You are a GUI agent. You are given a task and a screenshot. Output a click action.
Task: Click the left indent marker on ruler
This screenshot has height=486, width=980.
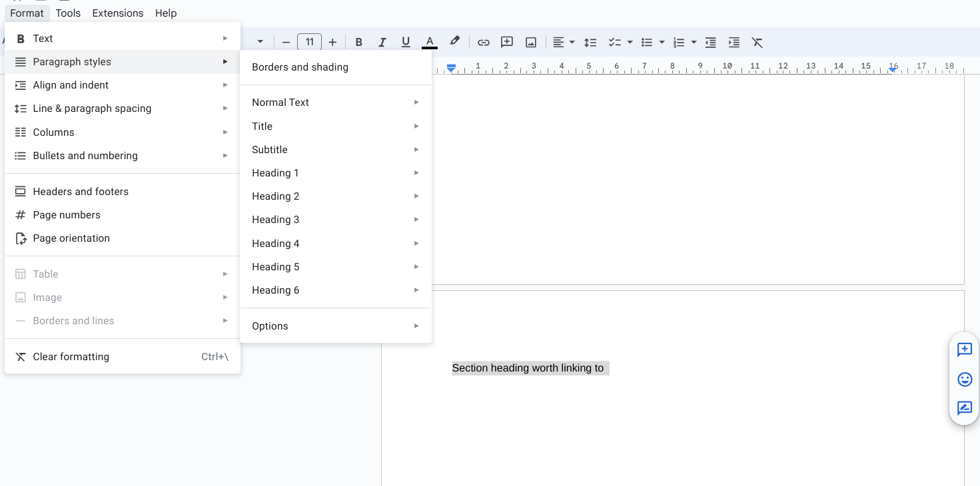pyautogui.click(x=451, y=68)
